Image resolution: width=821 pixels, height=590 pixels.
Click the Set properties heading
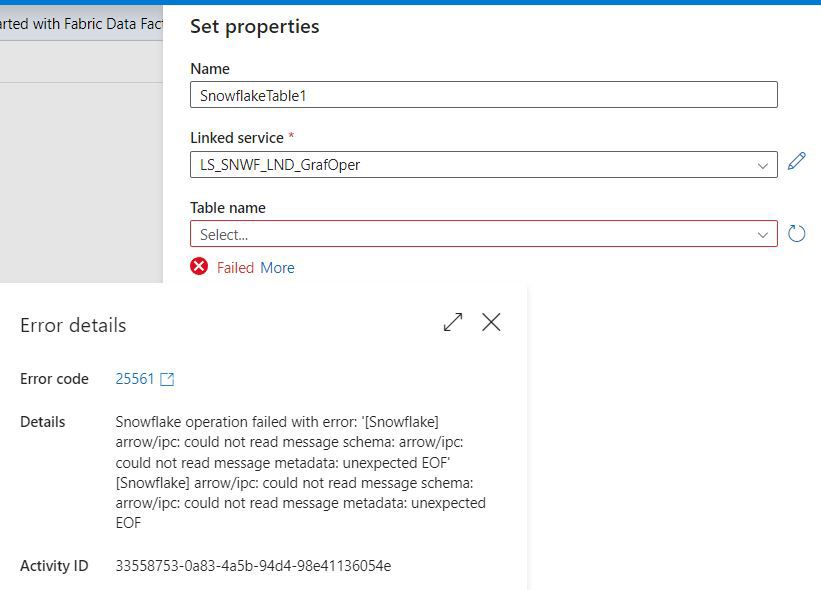254,27
